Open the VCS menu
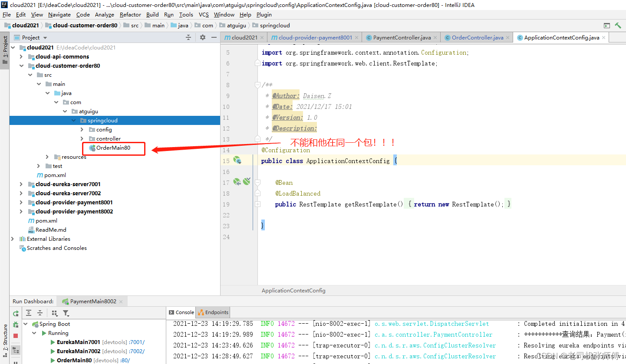The image size is (626, 364). 204,14
